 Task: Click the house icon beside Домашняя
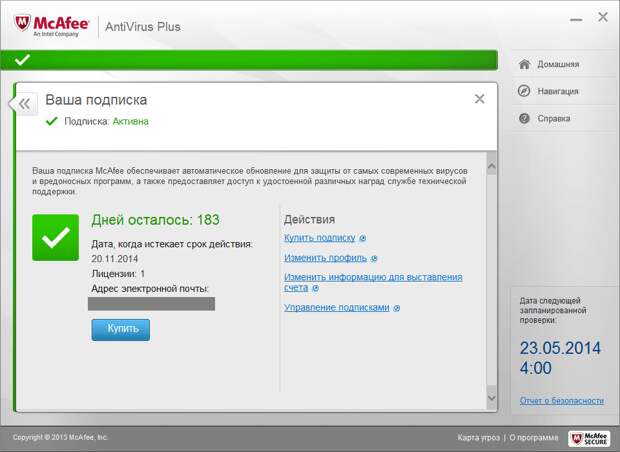tap(524, 64)
